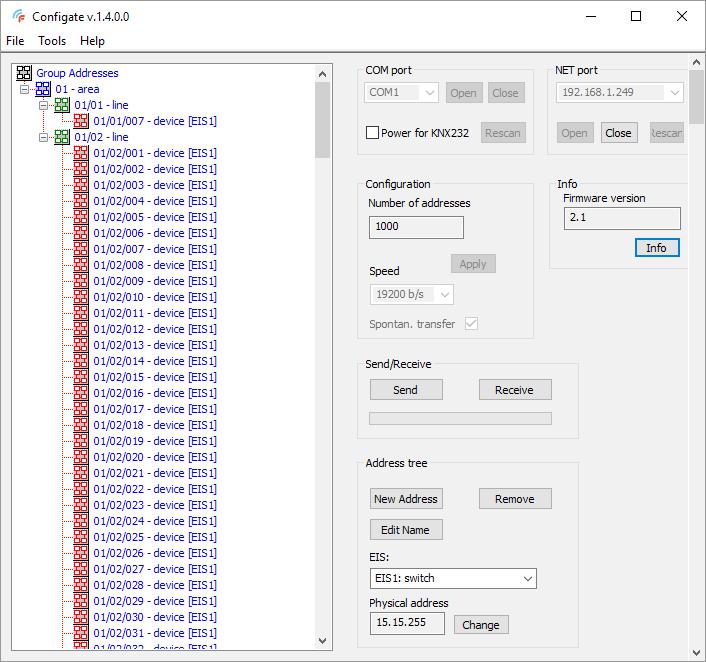Open the COM1 port dropdown
Screen dimensions: 706x662
(x=430, y=93)
